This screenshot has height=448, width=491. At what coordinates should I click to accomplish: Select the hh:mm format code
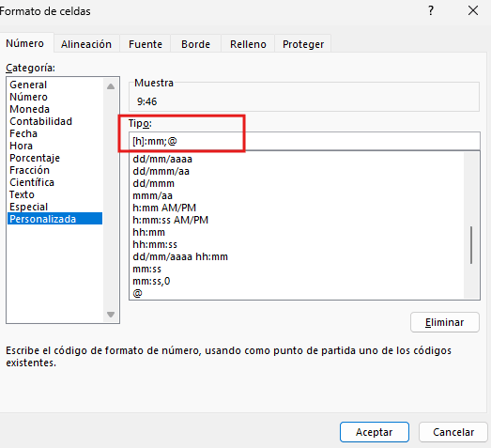pyautogui.click(x=297, y=232)
